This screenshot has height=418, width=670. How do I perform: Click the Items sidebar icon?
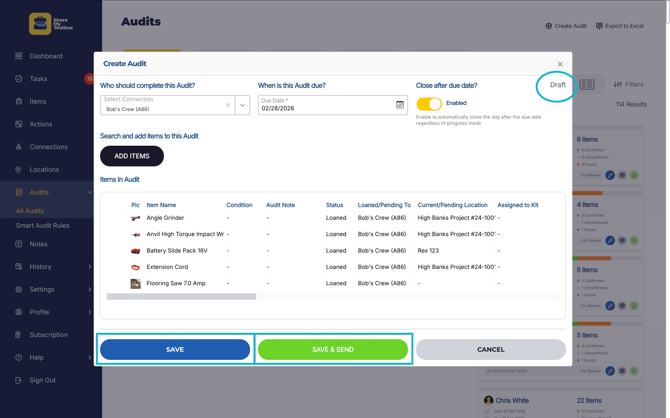click(18, 101)
